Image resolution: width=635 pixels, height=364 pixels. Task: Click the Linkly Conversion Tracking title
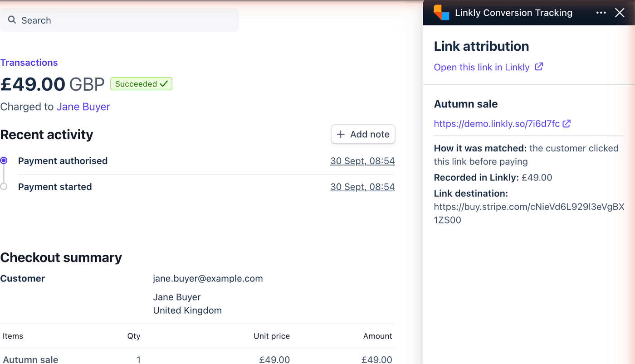[x=513, y=13]
